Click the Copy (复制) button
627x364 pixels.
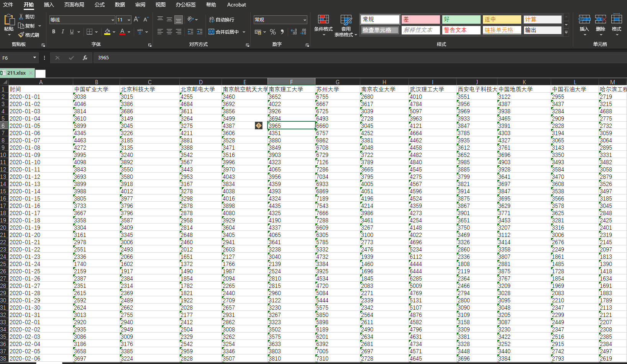point(27,26)
